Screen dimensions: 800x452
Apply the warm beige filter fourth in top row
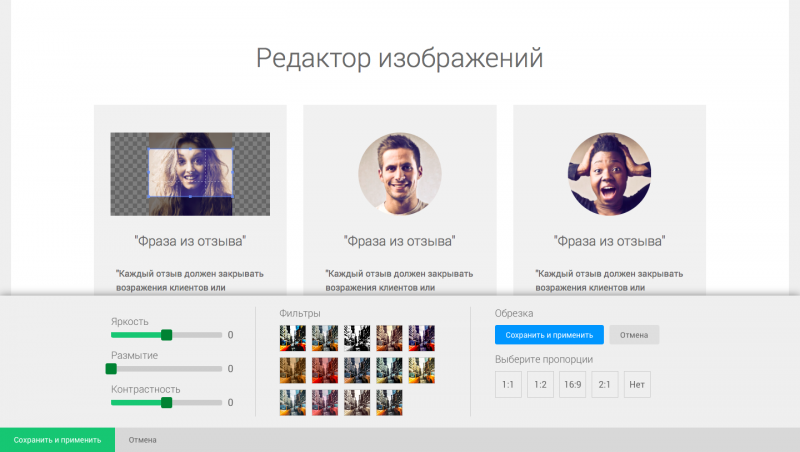coord(389,337)
